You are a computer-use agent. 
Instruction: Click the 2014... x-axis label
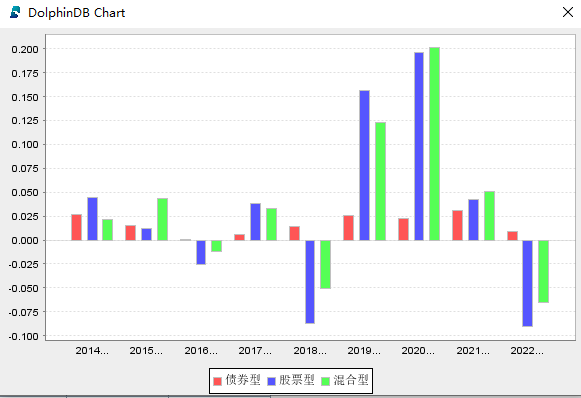(x=92, y=351)
